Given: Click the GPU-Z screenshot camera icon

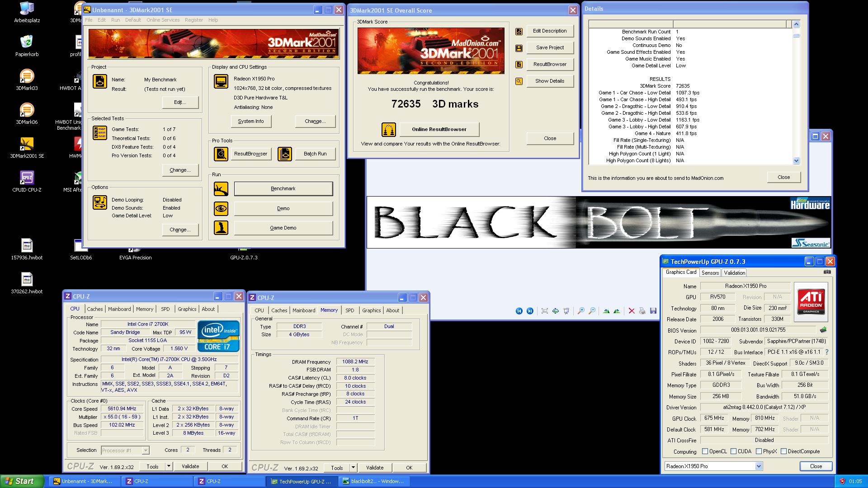Looking at the screenshot, I should pyautogui.click(x=827, y=272).
